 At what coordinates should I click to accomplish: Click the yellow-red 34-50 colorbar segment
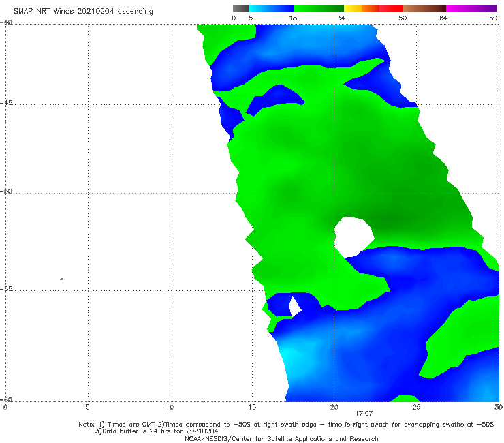tap(373, 8)
